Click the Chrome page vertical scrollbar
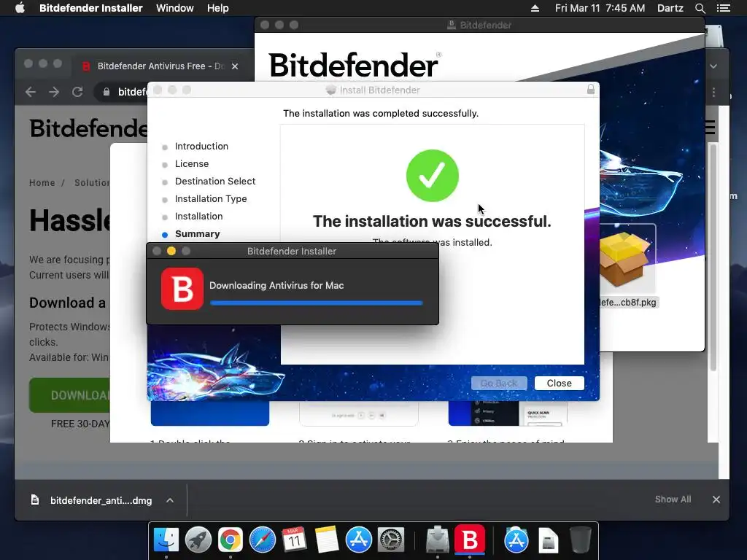This screenshot has width=747, height=560. tap(713, 257)
